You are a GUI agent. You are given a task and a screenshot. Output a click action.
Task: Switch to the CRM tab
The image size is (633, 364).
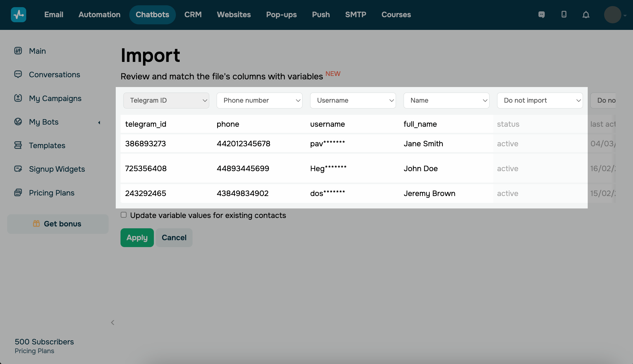(193, 15)
